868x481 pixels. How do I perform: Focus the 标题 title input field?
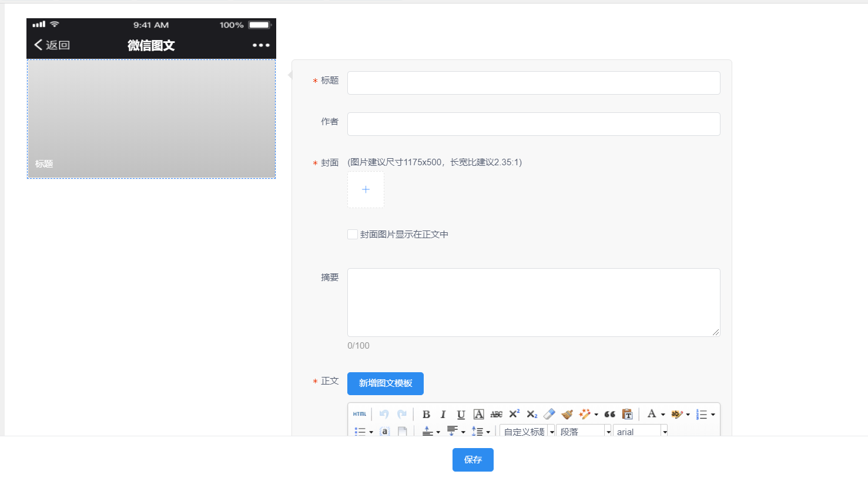tap(533, 83)
